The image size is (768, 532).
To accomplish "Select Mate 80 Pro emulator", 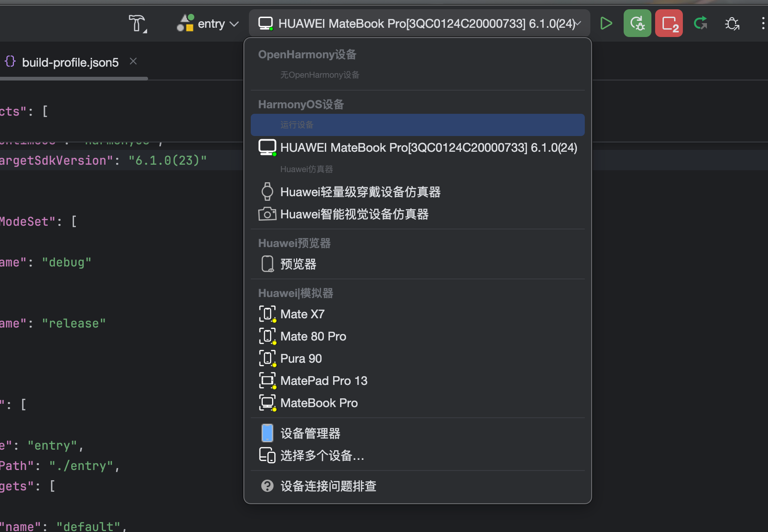I will pos(418,336).
